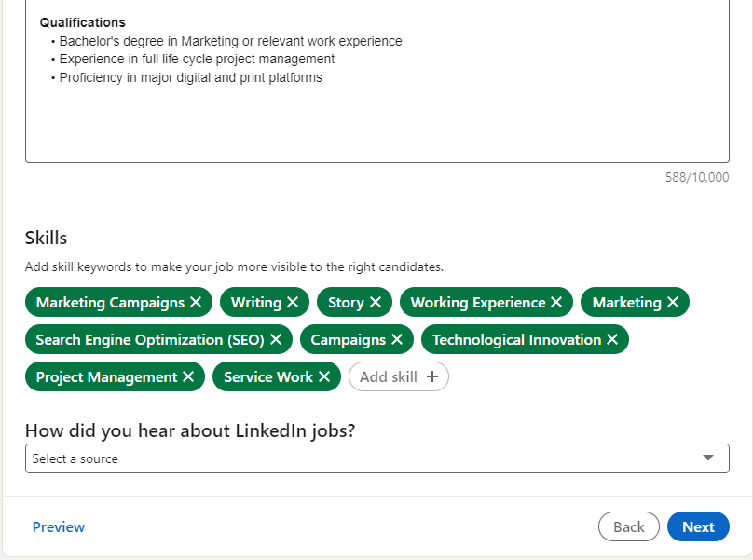This screenshot has width=753, height=560.
Task: Remove the Search Engine Optimization (SEO) skill
Action: [275, 339]
